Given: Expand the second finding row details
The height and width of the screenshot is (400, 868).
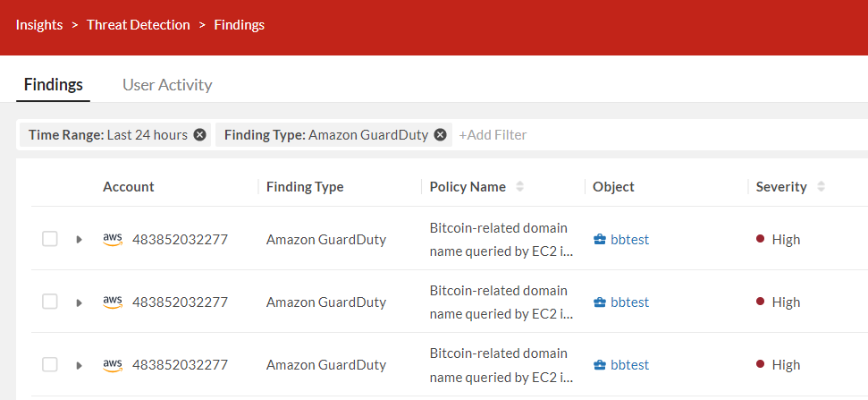Looking at the screenshot, I should 79,302.
